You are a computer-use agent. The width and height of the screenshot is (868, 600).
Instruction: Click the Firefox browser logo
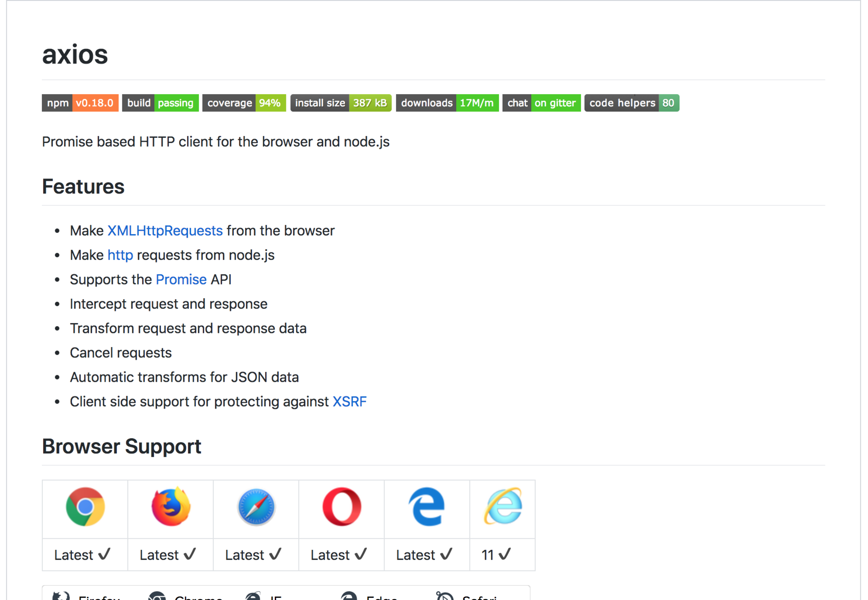[171, 507]
